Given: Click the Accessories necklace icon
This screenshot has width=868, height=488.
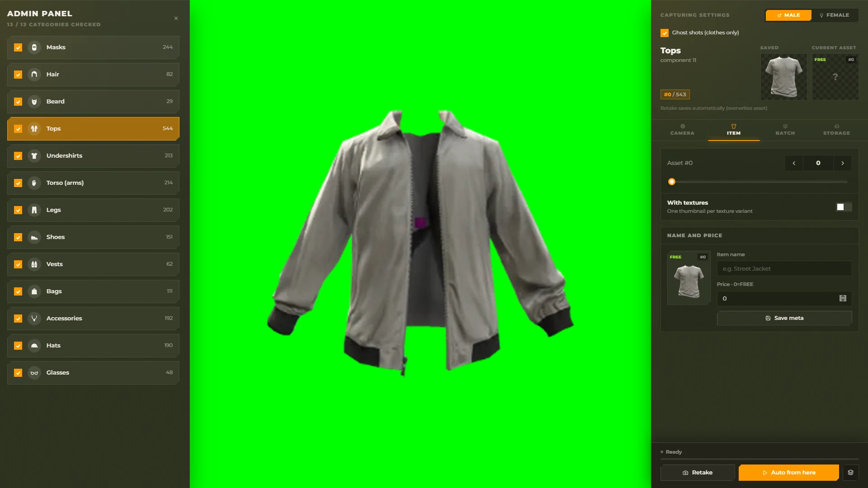Looking at the screenshot, I should point(34,319).
